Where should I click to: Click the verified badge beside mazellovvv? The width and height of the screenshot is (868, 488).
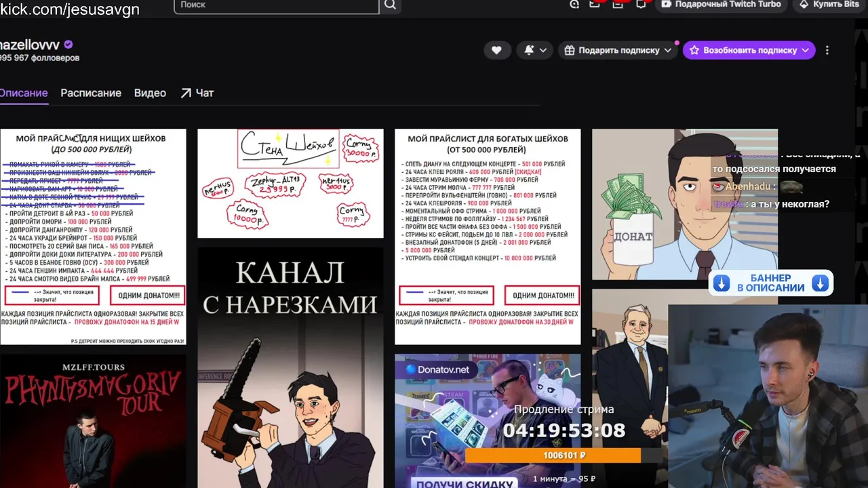point(68,45)
